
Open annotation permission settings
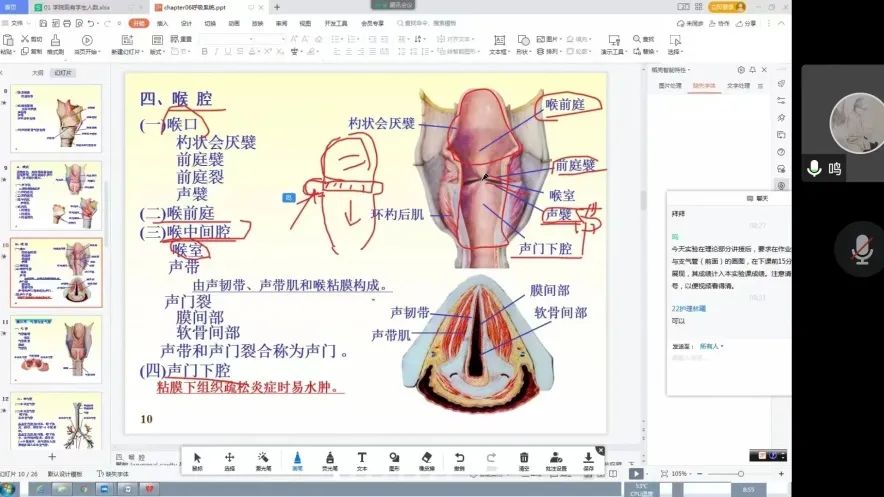pyautogui.click(x=556, y=460)
